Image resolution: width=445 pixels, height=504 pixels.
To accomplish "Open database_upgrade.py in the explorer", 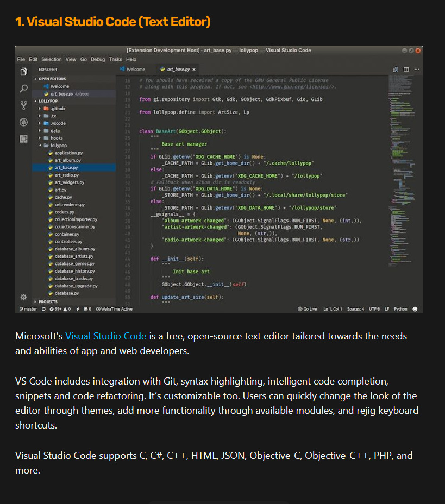I will (76, 286).
